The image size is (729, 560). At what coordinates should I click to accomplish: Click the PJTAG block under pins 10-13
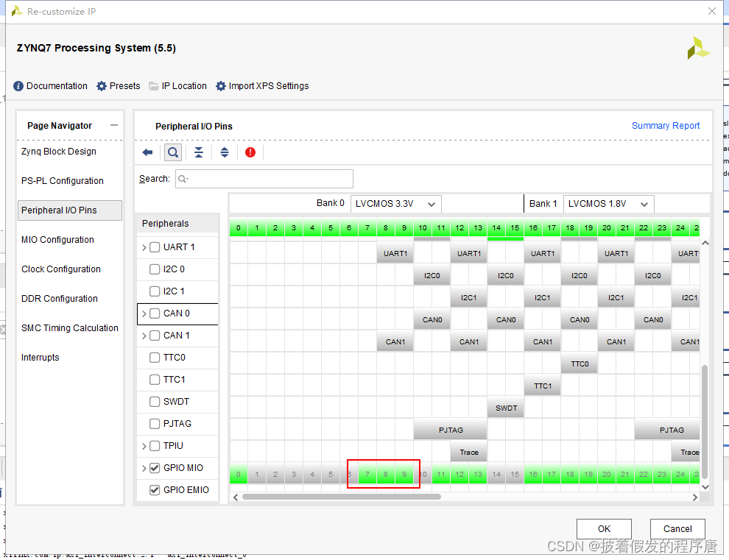coord(451,430)
